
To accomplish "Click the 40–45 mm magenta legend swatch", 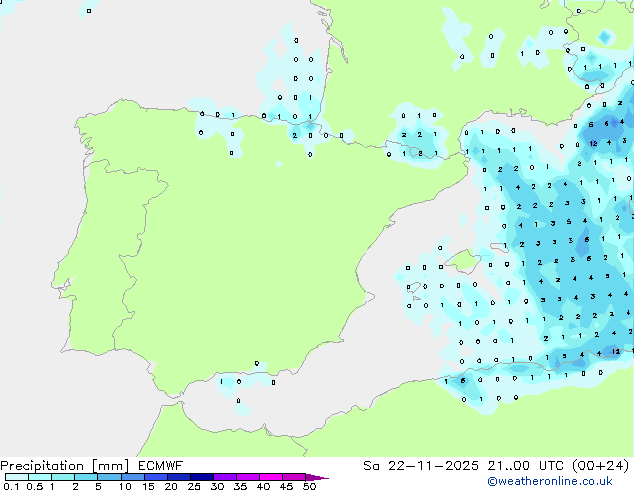I will pos(271,477).
